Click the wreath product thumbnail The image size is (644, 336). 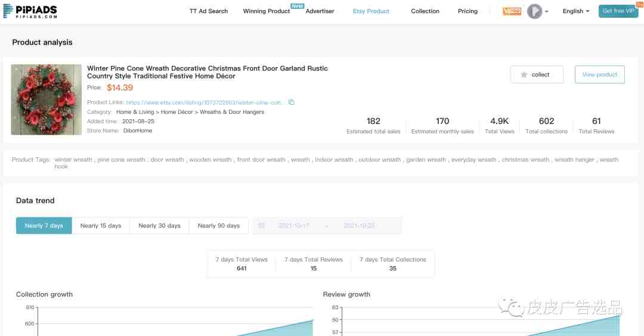[x=47, y=99]
